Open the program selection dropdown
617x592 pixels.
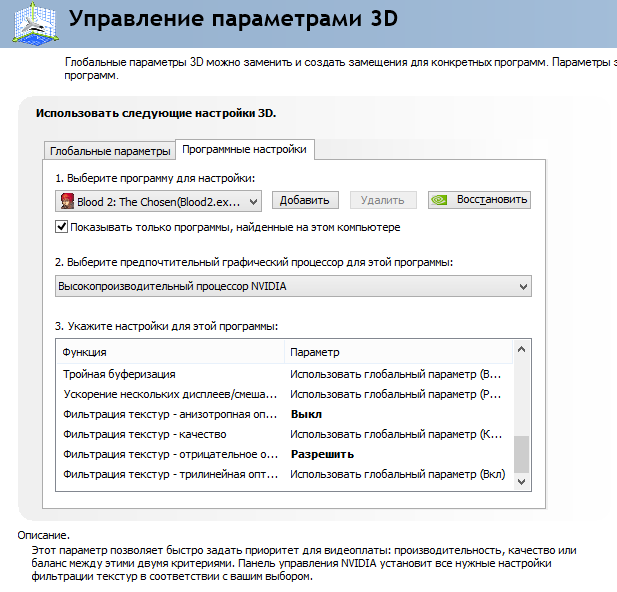pos(158,202)
